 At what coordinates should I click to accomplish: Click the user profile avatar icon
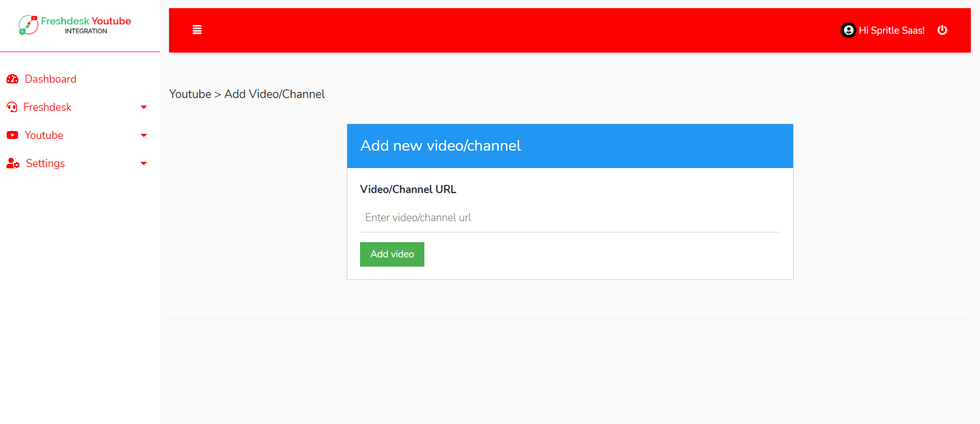pos(848,30)
